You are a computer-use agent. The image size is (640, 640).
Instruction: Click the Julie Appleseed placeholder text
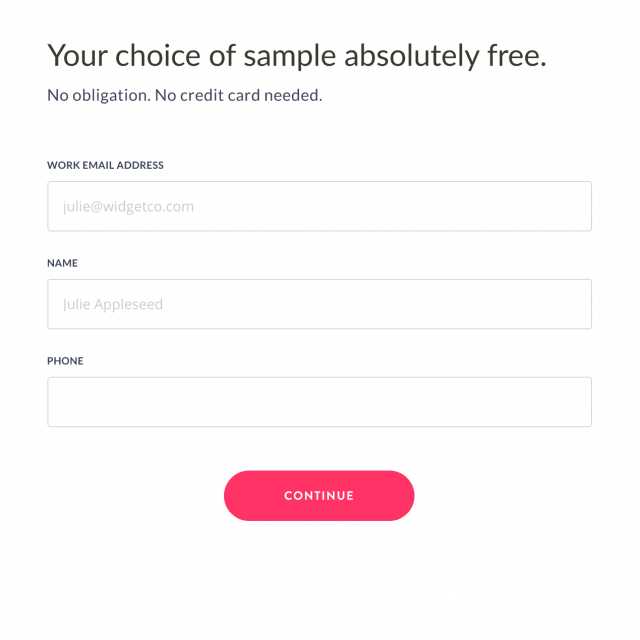tap(112, 305)
